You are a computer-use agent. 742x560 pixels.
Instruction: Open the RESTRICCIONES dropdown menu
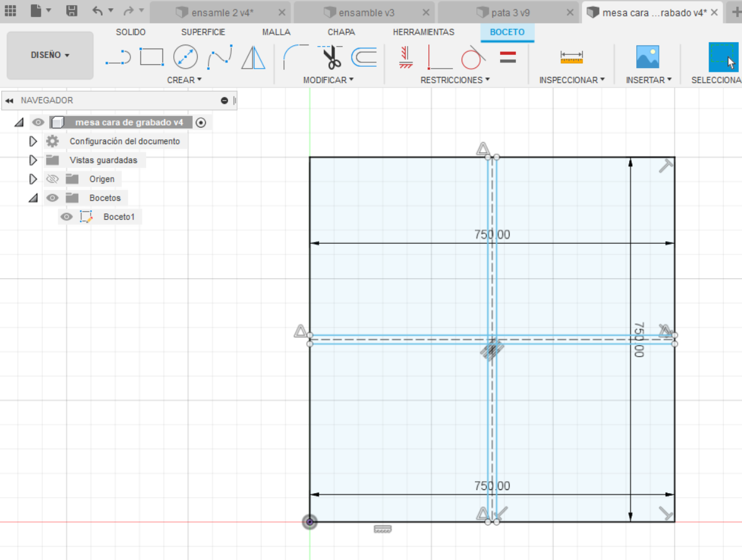455,80
